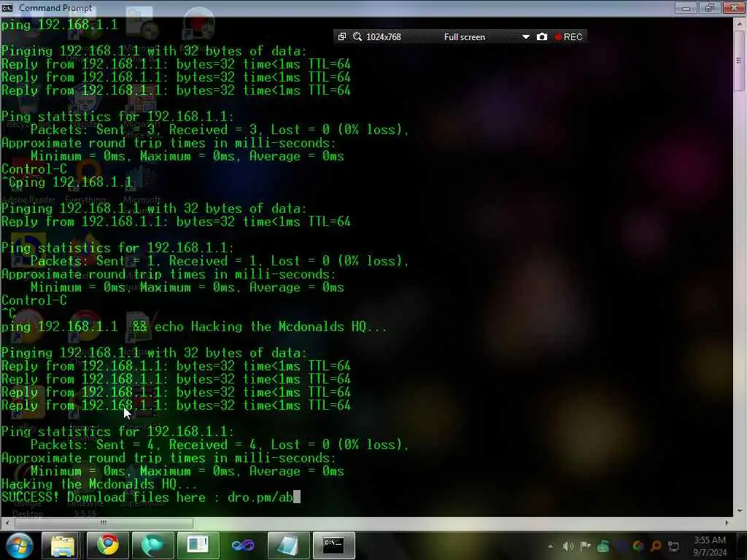
Task: Open Windows Explorer from the taskbar
Action: pyautogui.click(x=63, y=545)
